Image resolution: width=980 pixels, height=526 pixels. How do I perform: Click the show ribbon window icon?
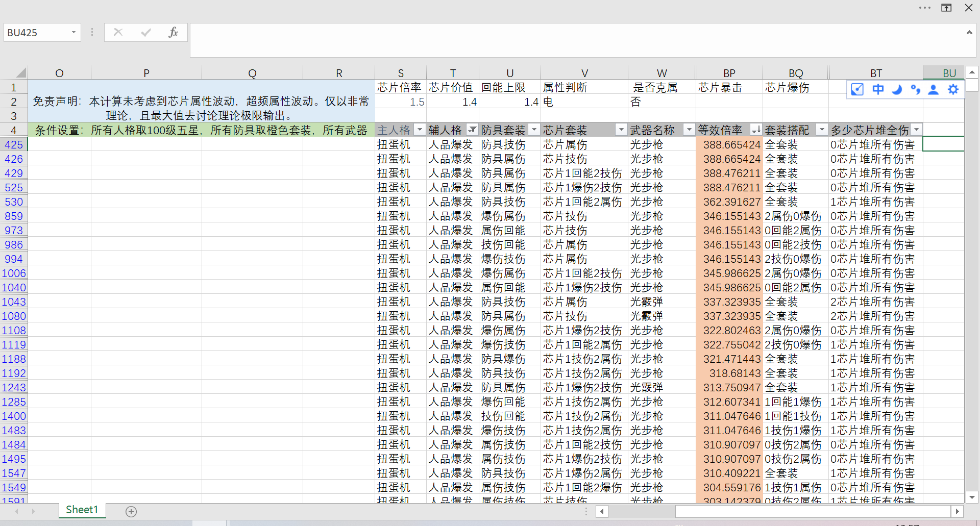(x=946, y=8)
